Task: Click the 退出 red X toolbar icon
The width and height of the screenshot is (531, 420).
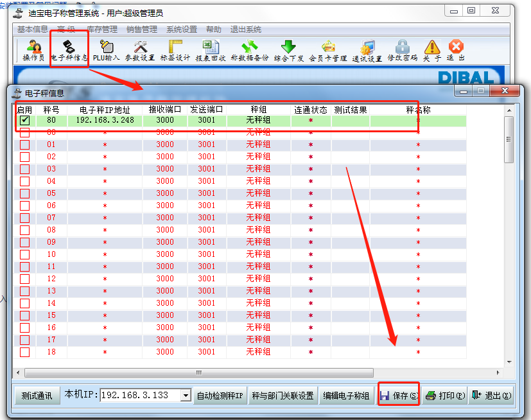Action: [456, 50]
